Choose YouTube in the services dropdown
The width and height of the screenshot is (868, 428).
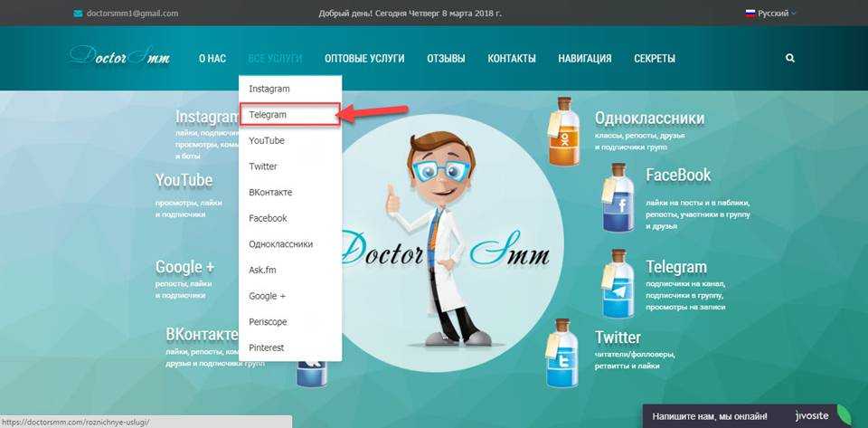pos(267,141)
